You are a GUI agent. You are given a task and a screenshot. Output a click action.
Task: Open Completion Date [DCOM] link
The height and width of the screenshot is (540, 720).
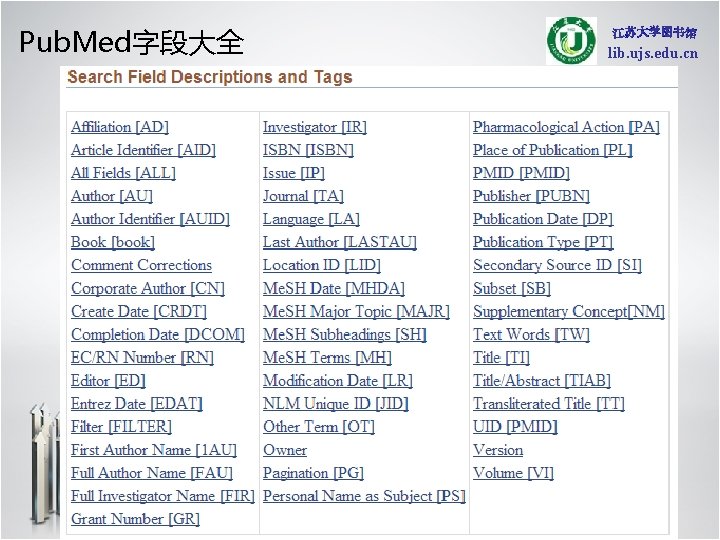click(158, 334)
